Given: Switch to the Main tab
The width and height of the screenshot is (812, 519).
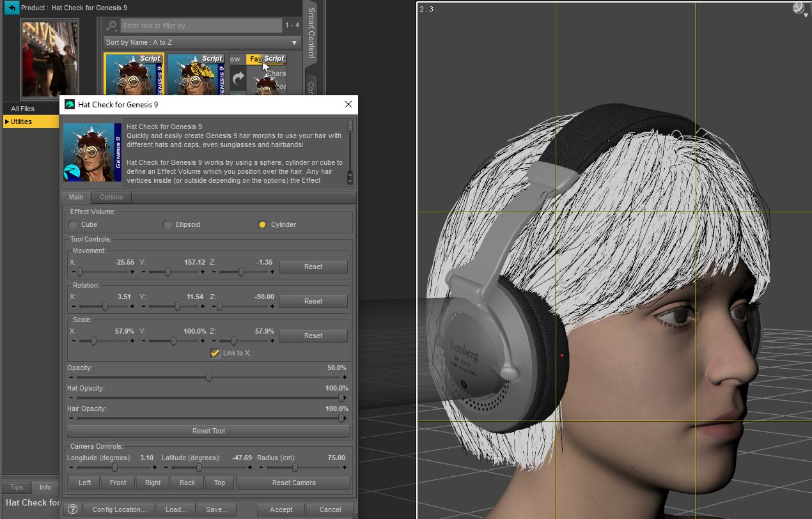Looking at the screenshot, I should click(76, 197).
